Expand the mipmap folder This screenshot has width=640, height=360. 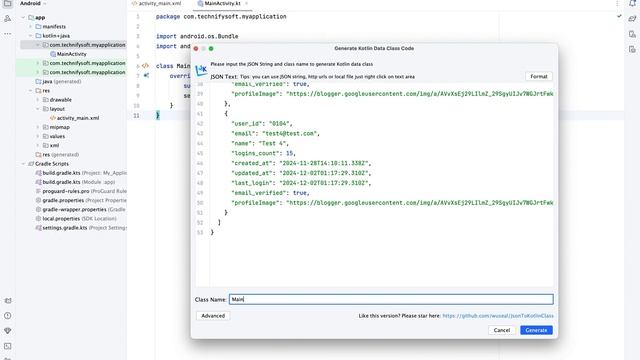(x=38, y=127)
